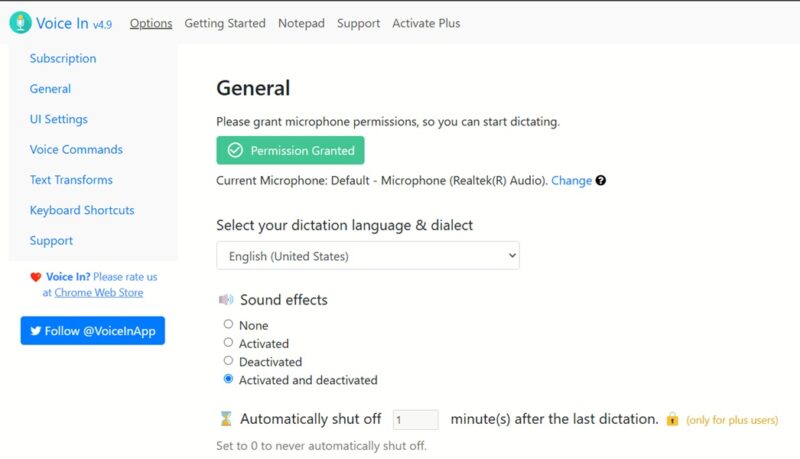Click the red heart icon in sidebar
This screenshot has height=459, width=800.
[36, 277]
